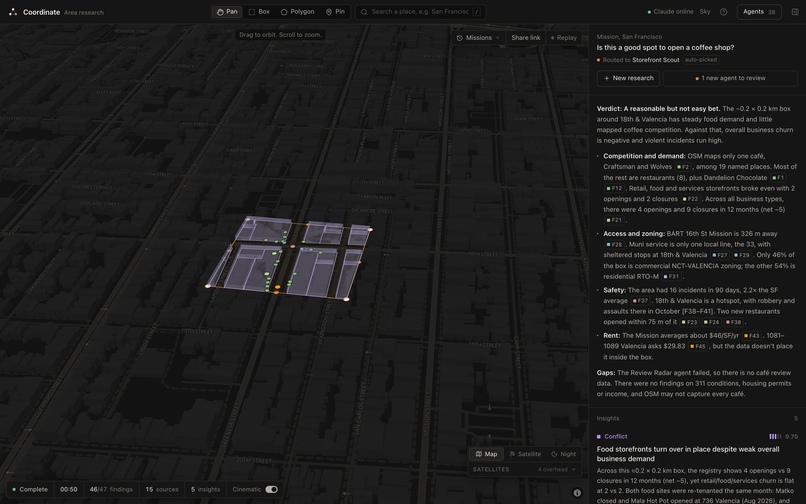The image size is (806, 504).
Task: Click the Share link button
Action: coord(525,38)
